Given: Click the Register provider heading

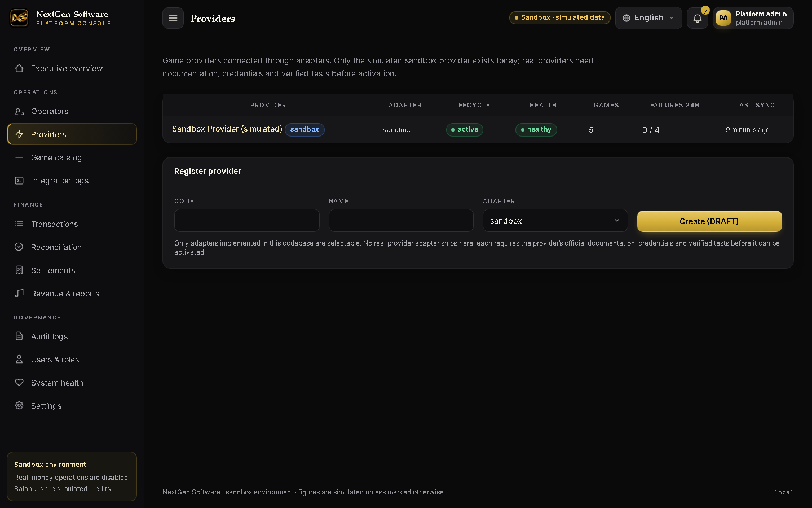Looking at the screenshot, I should (x=208, y=171).
